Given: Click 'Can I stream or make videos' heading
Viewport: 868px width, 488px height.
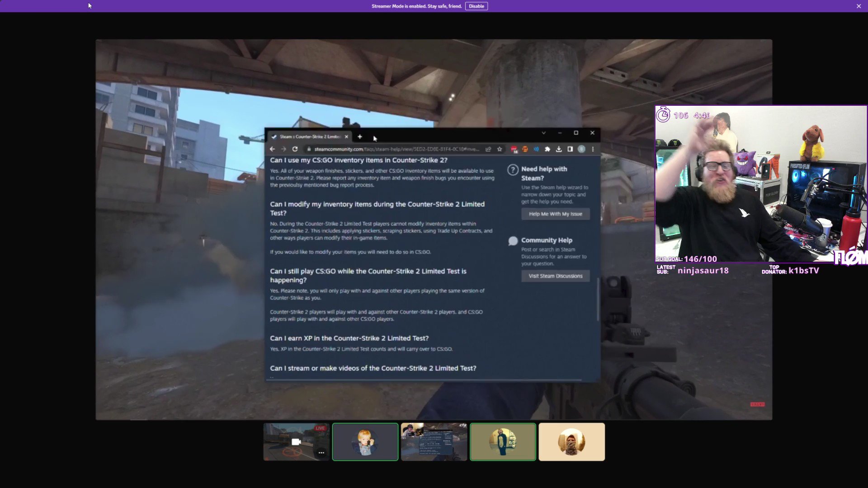Looking at the screenshot, I should tap(373, 368).
